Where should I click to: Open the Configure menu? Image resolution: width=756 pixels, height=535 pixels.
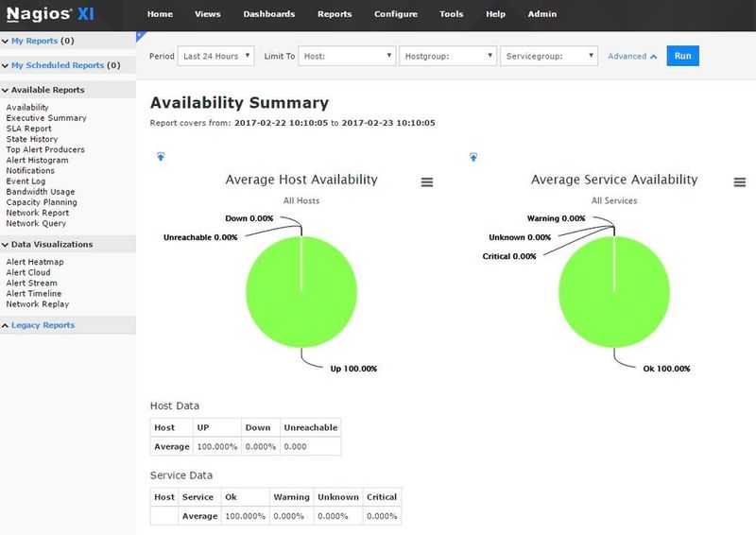coord(396,14)
